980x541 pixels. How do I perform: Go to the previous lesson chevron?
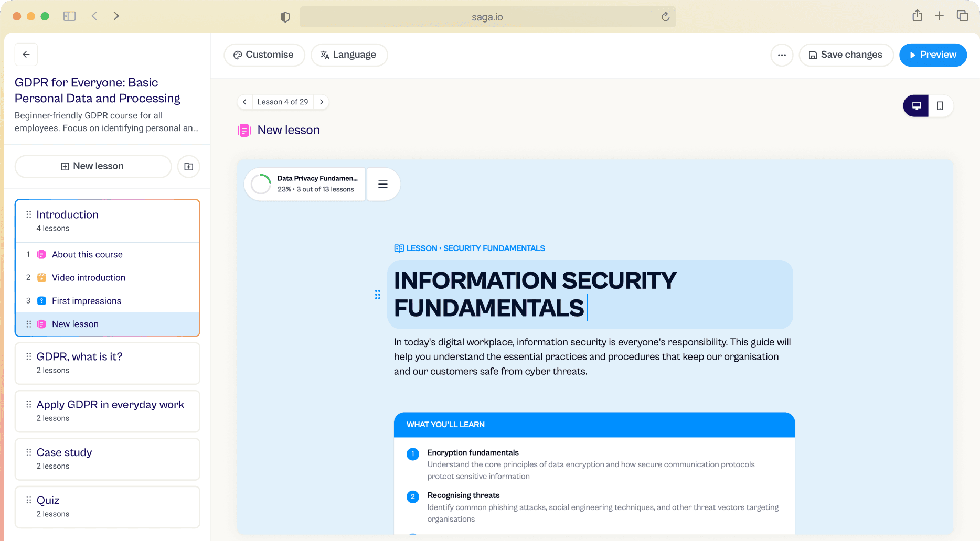pos(244,102)
